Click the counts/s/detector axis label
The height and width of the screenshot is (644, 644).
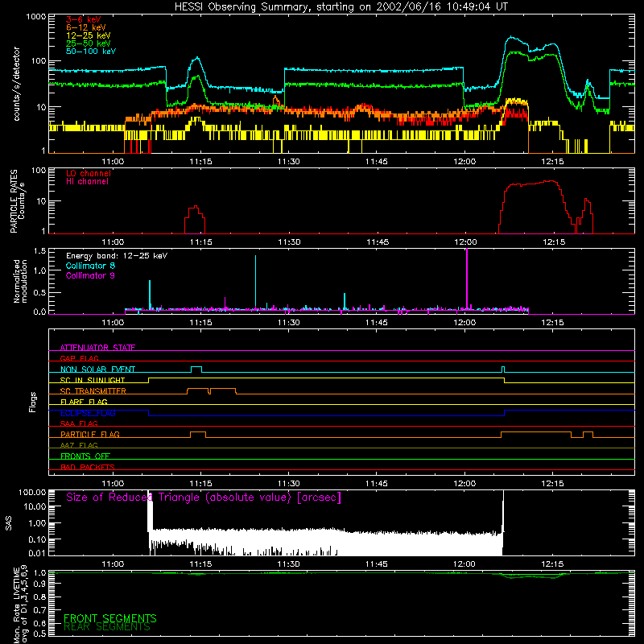[16, 84]
